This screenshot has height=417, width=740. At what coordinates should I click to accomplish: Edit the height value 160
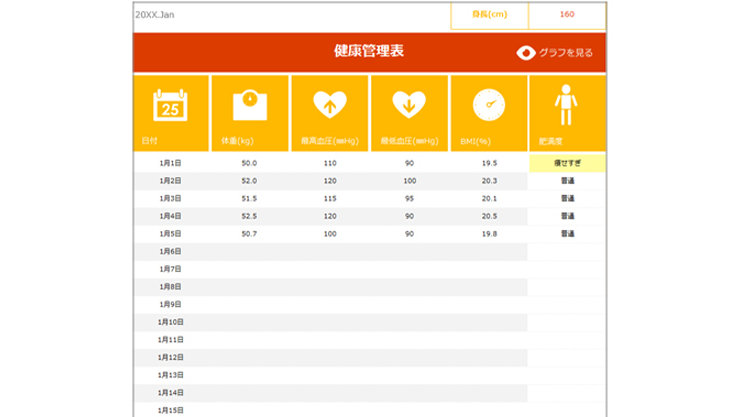click(x=567, y=15)
